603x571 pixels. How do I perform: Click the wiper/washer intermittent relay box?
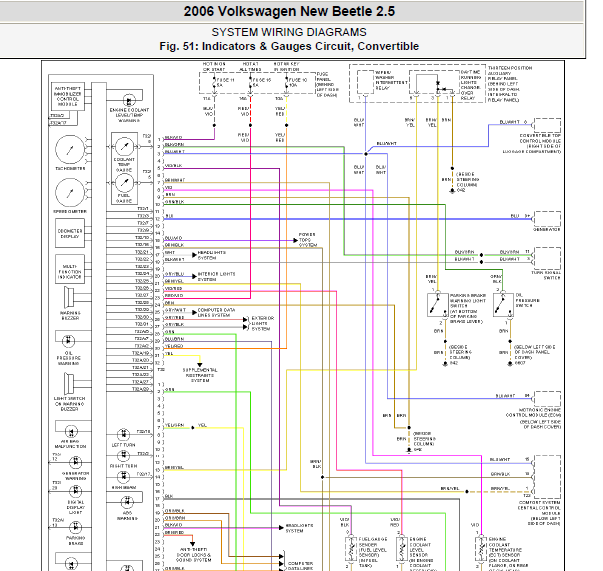click(x=365, y=82)
